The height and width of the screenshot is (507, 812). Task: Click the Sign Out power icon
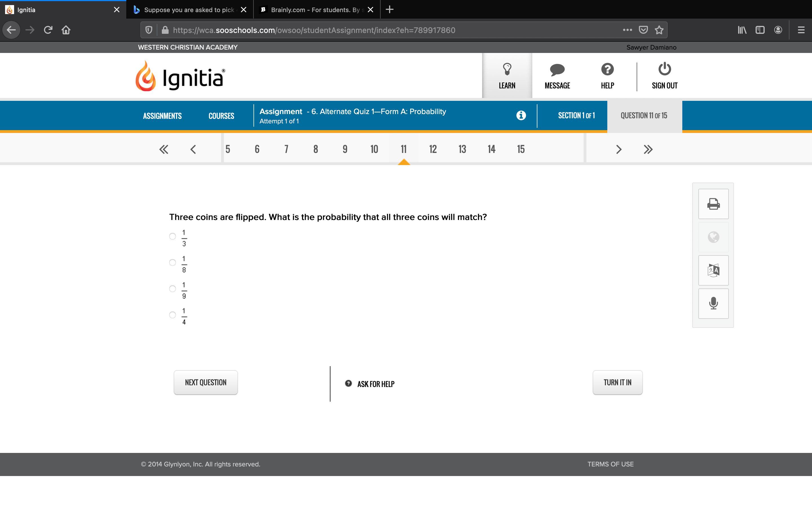pyautogui.click(x=664, y=69)
